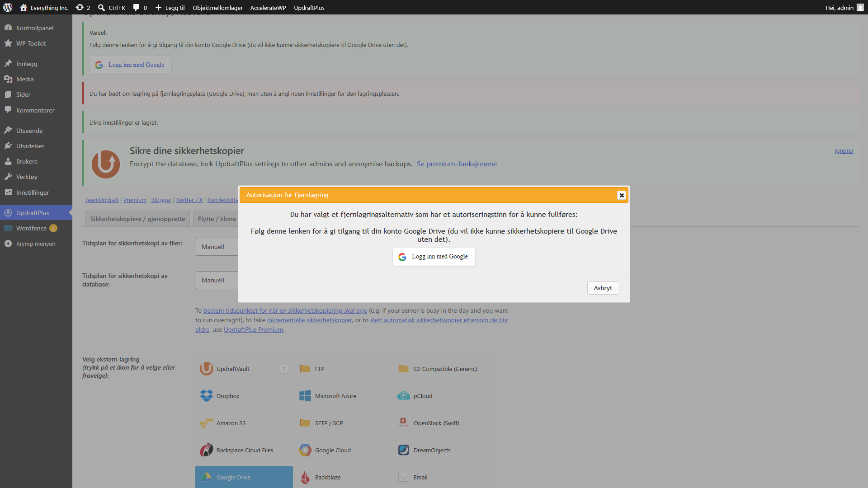Click the WordPress logo in admin bar

[8, 7]
